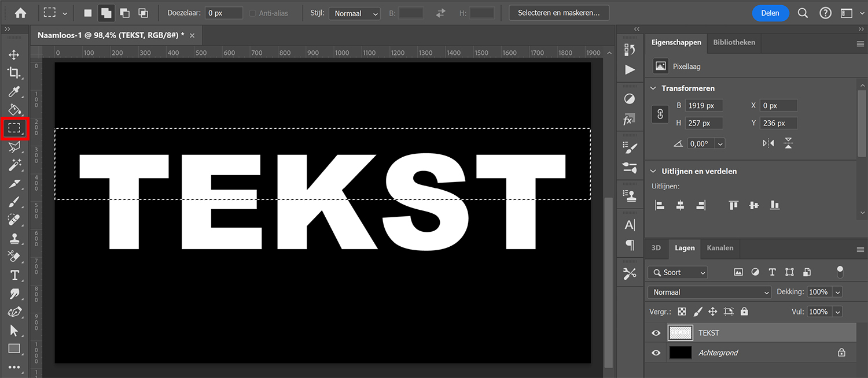Collapse the Uitlijnen en verdelen section

(653, 172)
